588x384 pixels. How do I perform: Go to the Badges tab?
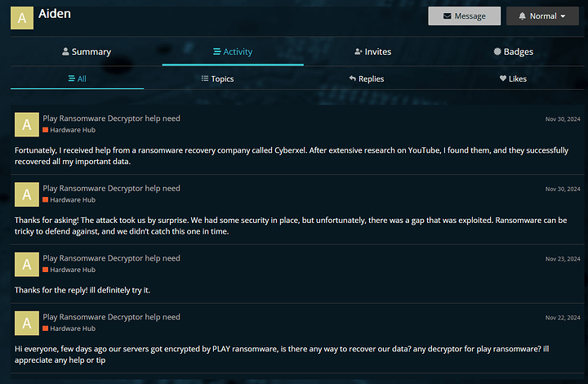(513, 51)
